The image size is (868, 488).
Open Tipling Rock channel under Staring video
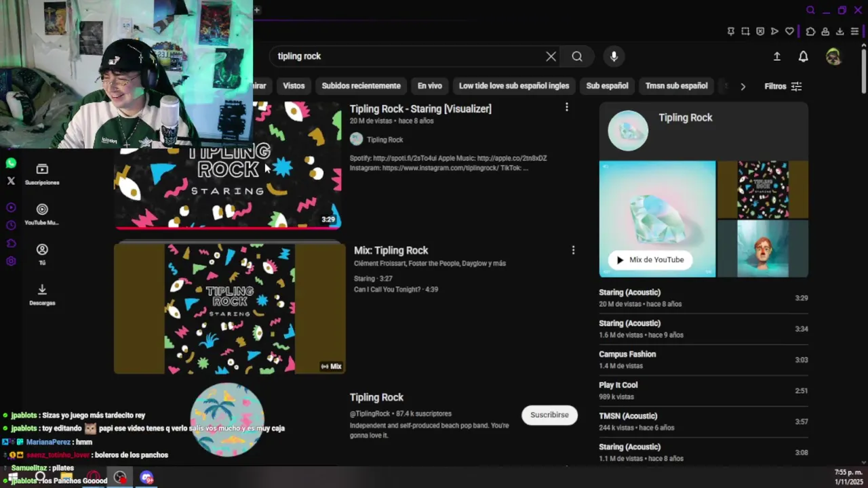click(x=384, y=140)
